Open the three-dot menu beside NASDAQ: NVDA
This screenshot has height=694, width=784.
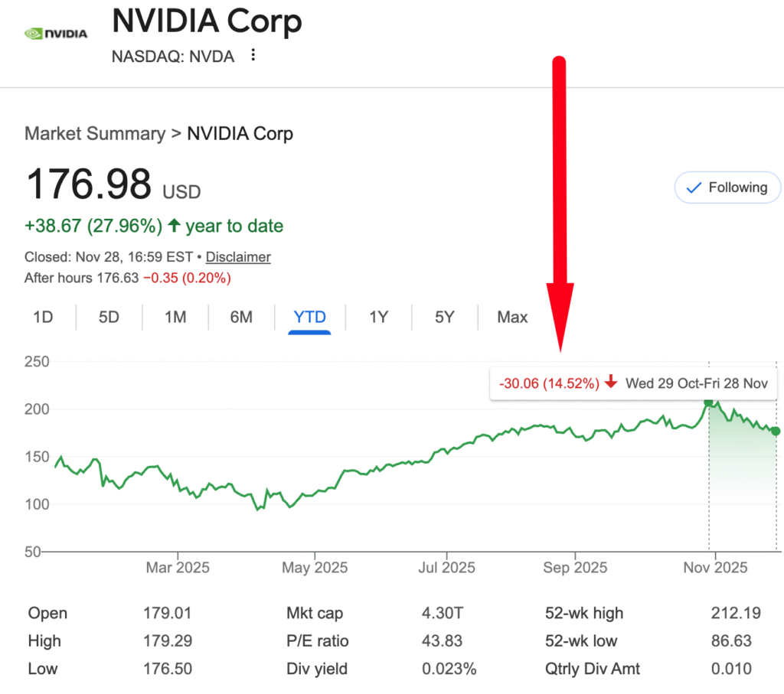coord(253,56)
